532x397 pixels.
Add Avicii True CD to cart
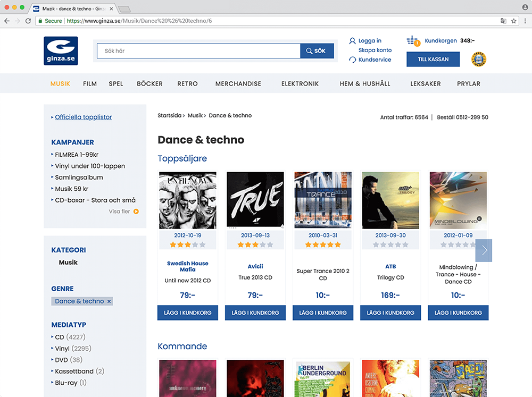pos(255,313)
